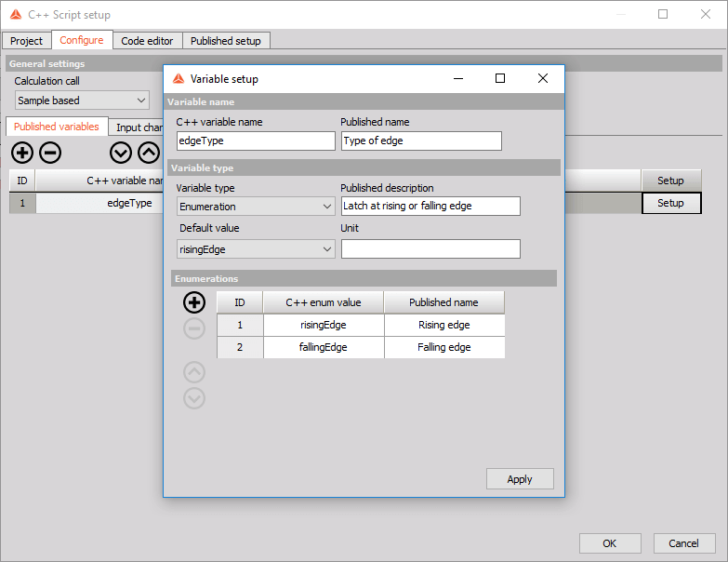Click the 'C++ enum value' column header
Screen dimensions: 728x562
point(324,302)
